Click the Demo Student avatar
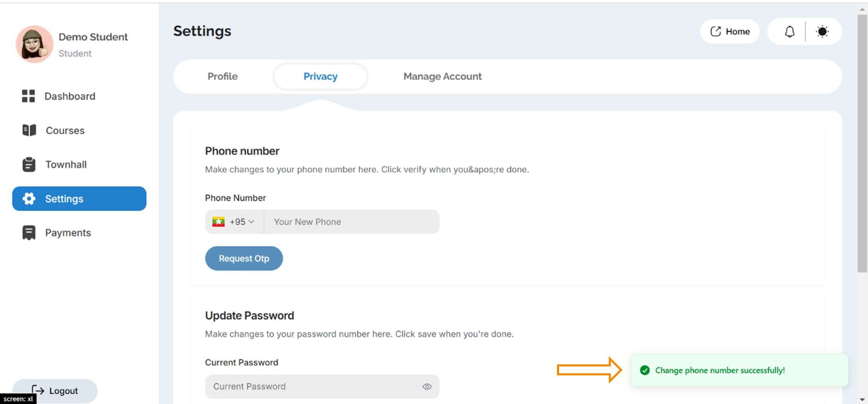 [35, 44]
